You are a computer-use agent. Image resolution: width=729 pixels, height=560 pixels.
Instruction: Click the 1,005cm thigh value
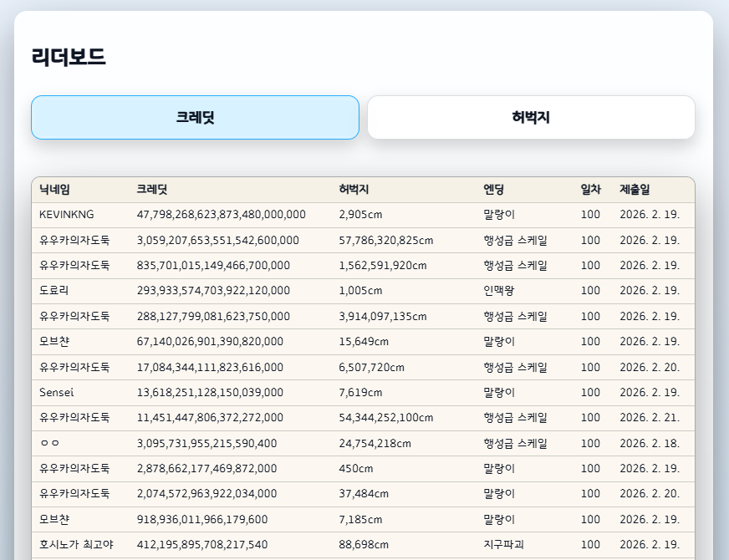click(x=361, y=291)
